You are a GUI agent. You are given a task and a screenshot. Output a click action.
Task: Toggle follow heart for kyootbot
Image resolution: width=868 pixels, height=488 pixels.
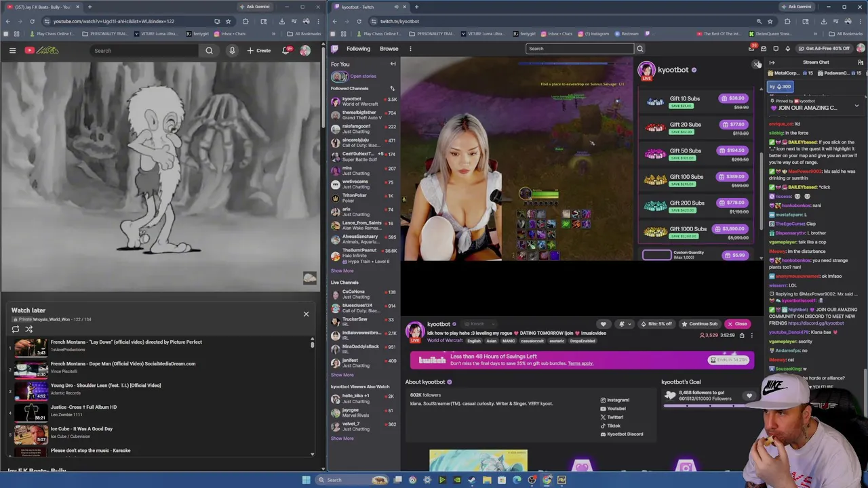coord(603,324)
